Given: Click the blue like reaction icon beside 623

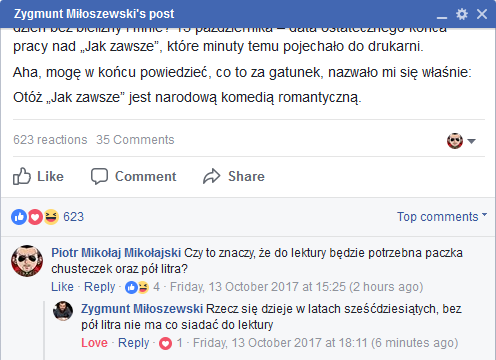Looking at the screenshot, I should (x=19, y=217).
